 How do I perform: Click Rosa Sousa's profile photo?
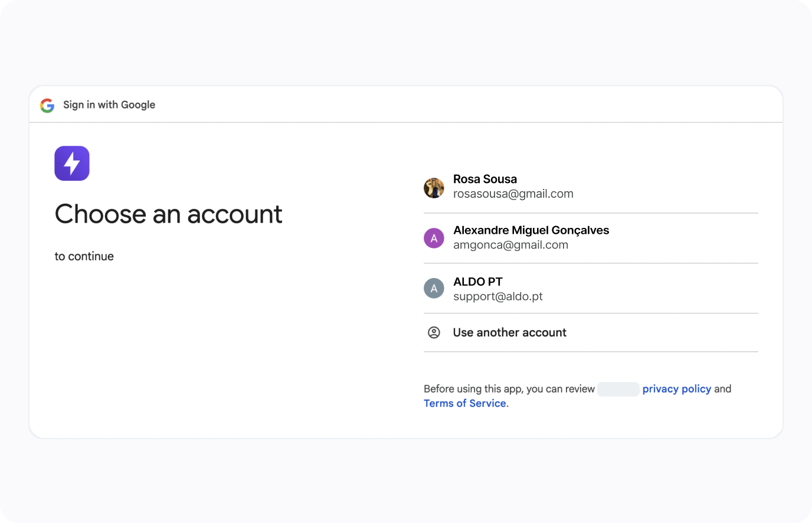click(434, 188)
